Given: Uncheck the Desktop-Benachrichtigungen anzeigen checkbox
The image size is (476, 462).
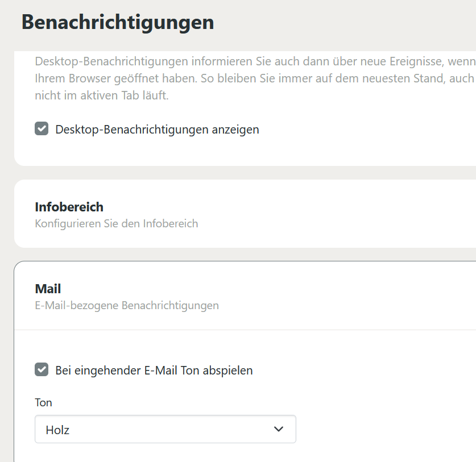Looking at the screenshot, I should tap(42, 129).
